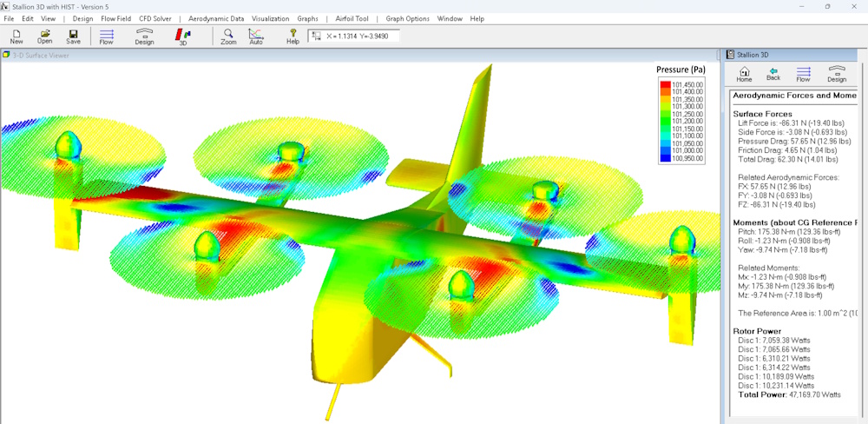Click the Aerodynamic Forces and Moments heading

795,96
